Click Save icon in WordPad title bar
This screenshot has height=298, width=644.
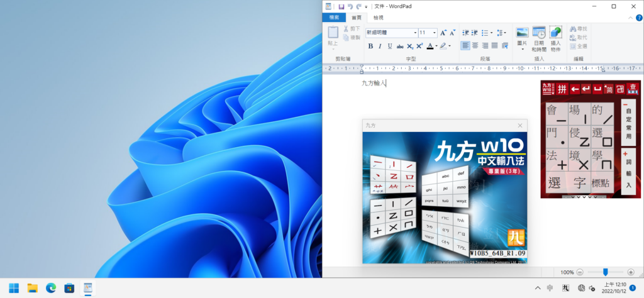click(x=341, y=6)
